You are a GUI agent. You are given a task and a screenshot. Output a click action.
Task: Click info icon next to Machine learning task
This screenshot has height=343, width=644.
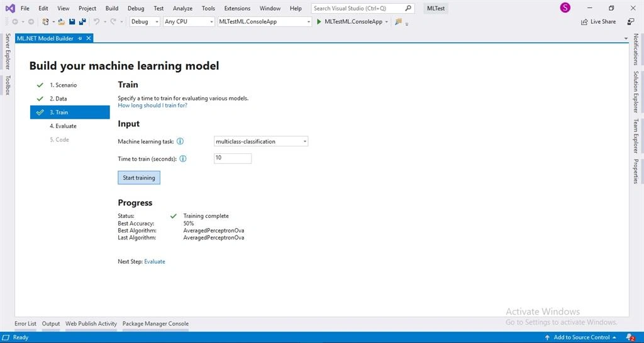pos(180,141)
